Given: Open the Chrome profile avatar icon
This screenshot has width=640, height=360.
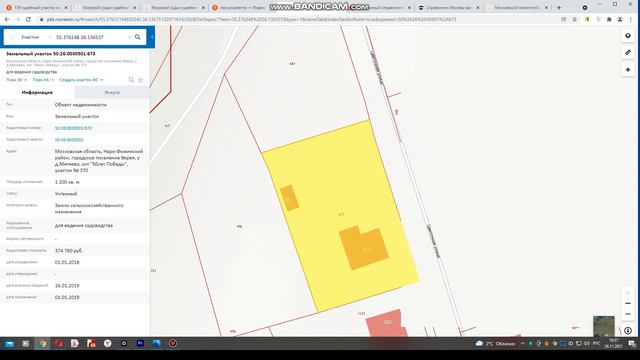Looking at the screenshot, I should click(x=620, y=19).
